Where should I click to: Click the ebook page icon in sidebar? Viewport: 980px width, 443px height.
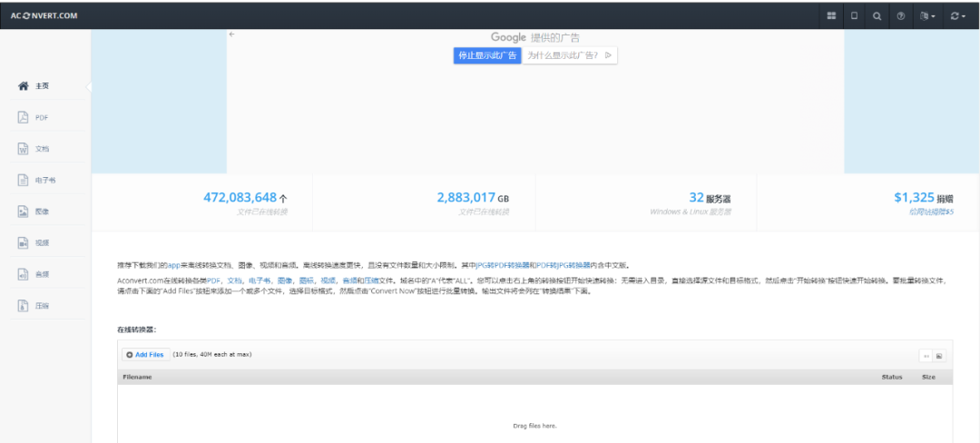23,180
